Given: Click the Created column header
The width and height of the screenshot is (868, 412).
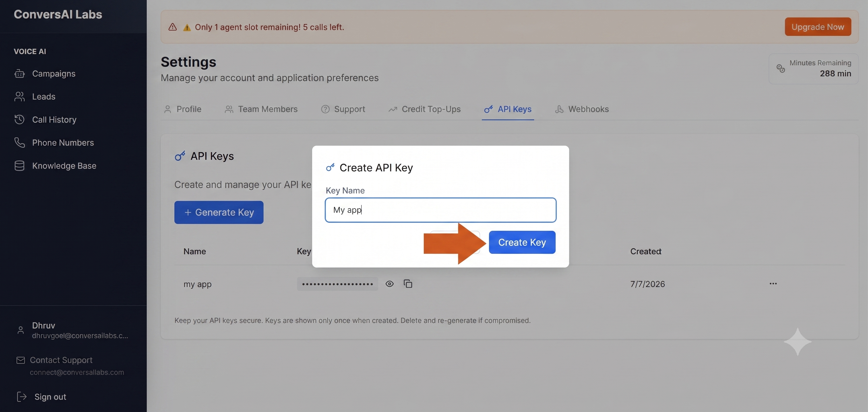Looking at the screenshot, I should coord(646,251).
